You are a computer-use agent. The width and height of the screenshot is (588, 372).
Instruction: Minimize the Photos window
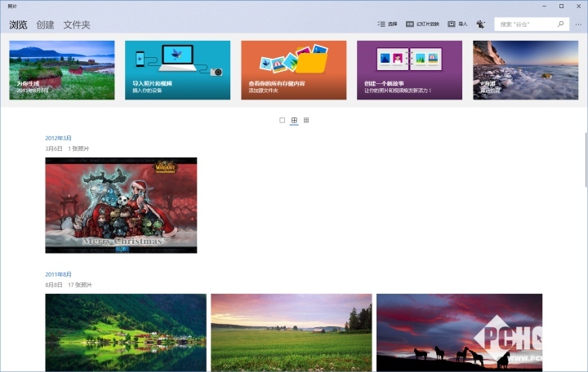(544, 6)
